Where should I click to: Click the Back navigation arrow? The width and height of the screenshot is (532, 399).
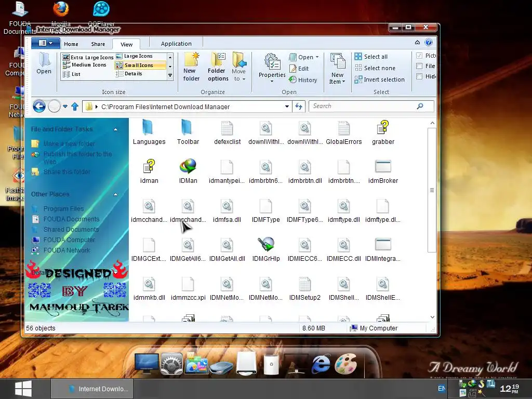(39, 106)
